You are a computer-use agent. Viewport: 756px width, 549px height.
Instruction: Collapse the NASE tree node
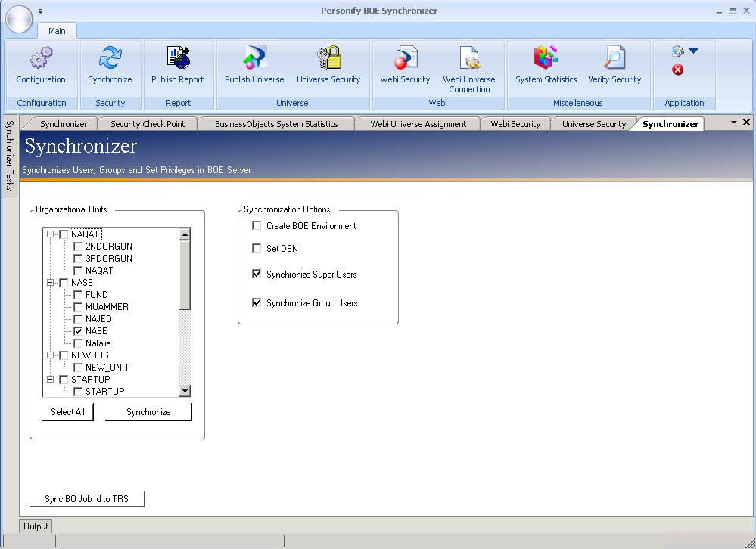(x=51, y=283)
